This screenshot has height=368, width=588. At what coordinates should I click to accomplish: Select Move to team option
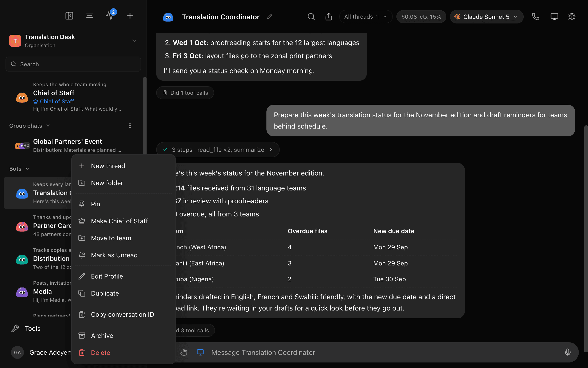coord(123,238)
